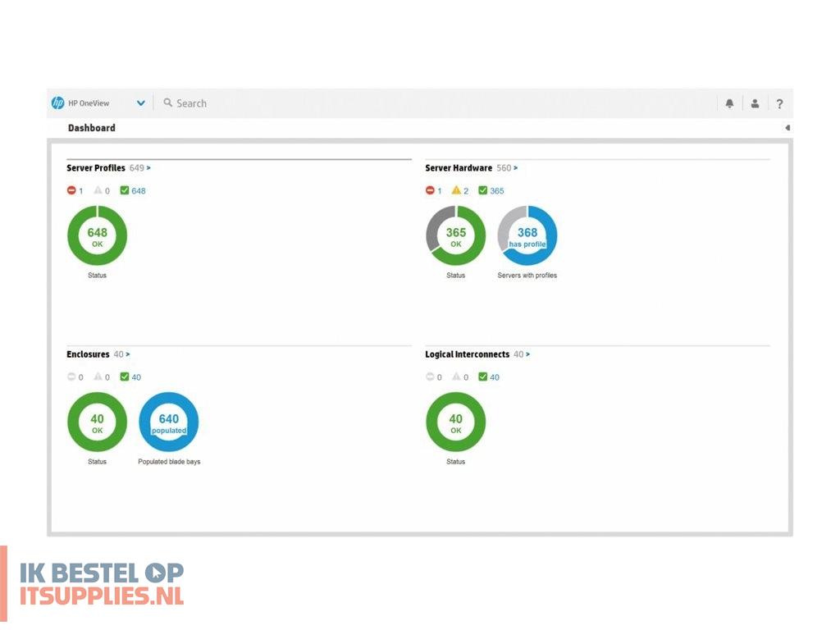
Task: Open the help question mark icon
Action: pos(780,104)
